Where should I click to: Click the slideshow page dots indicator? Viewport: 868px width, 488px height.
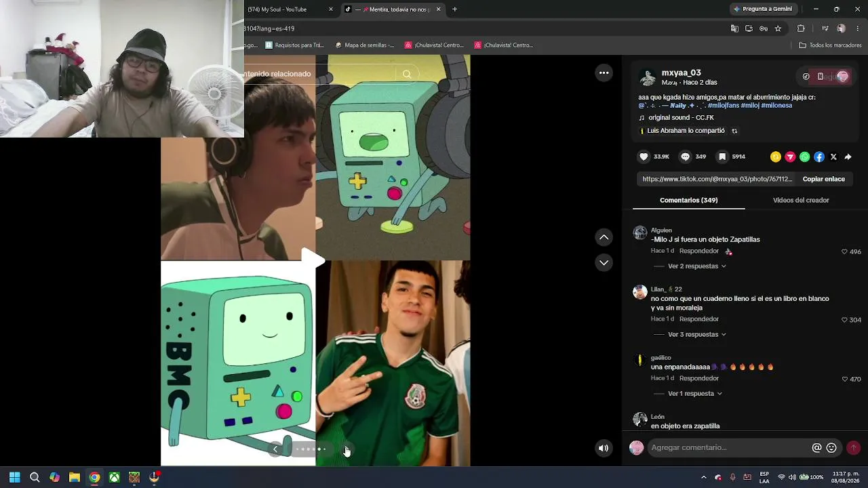pyautogui.click(x=311, y=449)
